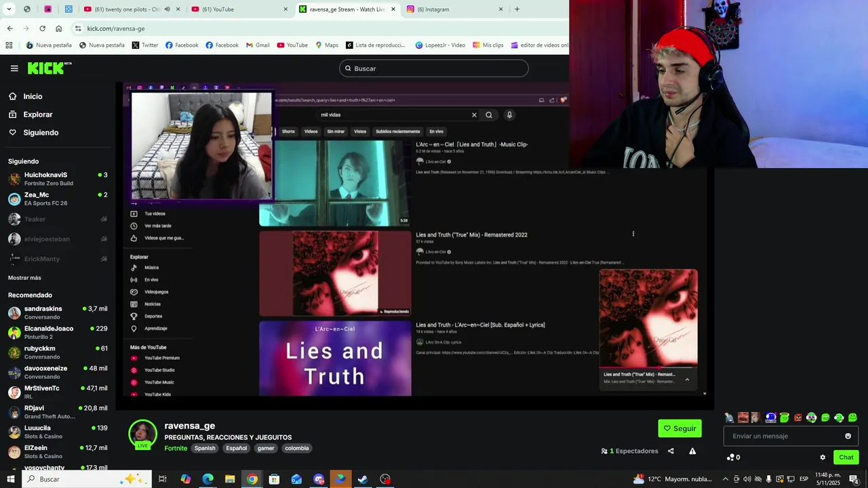This screenshot has width=868, height=488.
Task: Open the Maps bookmark
Action: [x=327, y=45]
